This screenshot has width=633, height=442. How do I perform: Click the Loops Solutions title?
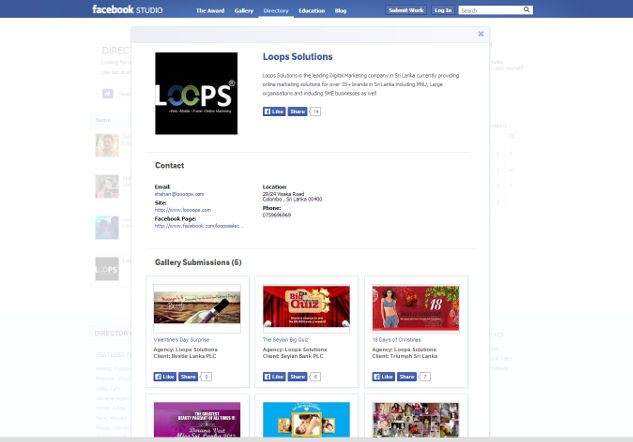298,57
